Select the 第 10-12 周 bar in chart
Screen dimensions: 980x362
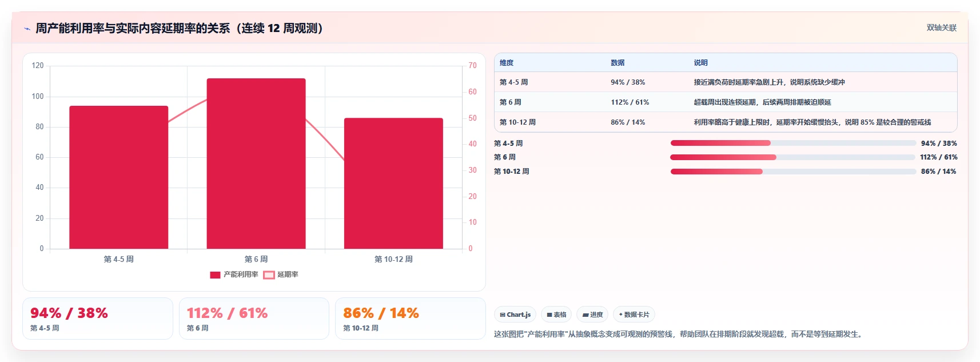[x=393, y=183]
